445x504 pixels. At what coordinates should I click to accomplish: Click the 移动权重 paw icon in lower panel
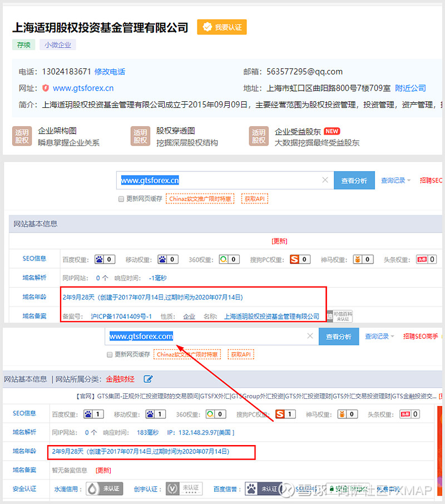coord(150,414)
